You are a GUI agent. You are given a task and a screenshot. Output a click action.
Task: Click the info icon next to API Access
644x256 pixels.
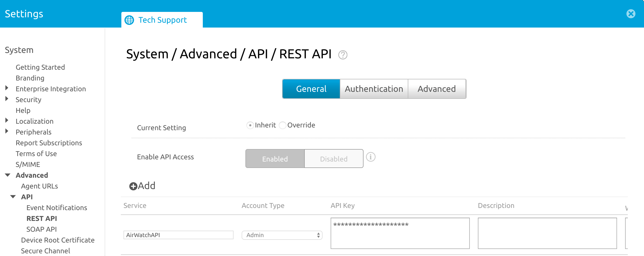click(371, 157)
